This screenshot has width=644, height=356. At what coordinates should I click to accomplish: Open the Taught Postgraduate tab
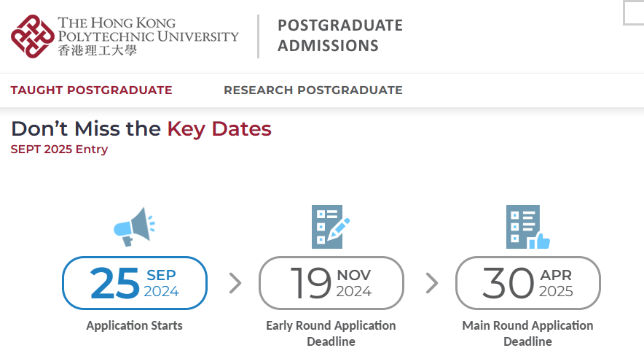[91, 90]
